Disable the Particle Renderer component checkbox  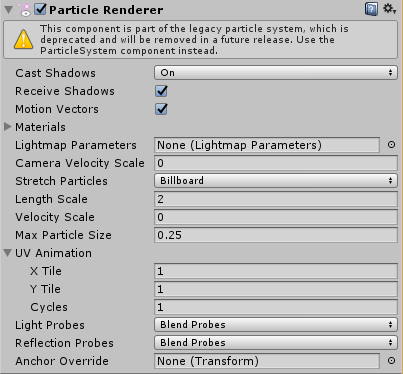pyautogui.click(x=40, y=9)
